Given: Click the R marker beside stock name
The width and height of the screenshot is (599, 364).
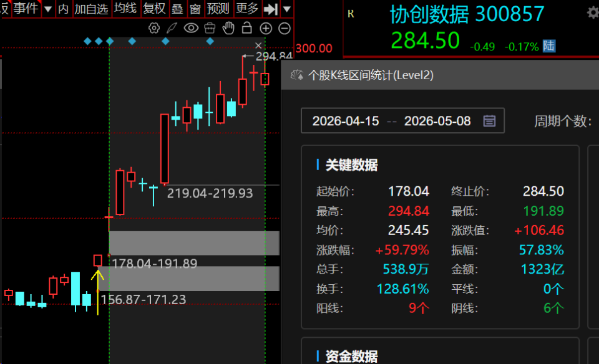Looking at the screenshot, I should (x=351, y=14).
